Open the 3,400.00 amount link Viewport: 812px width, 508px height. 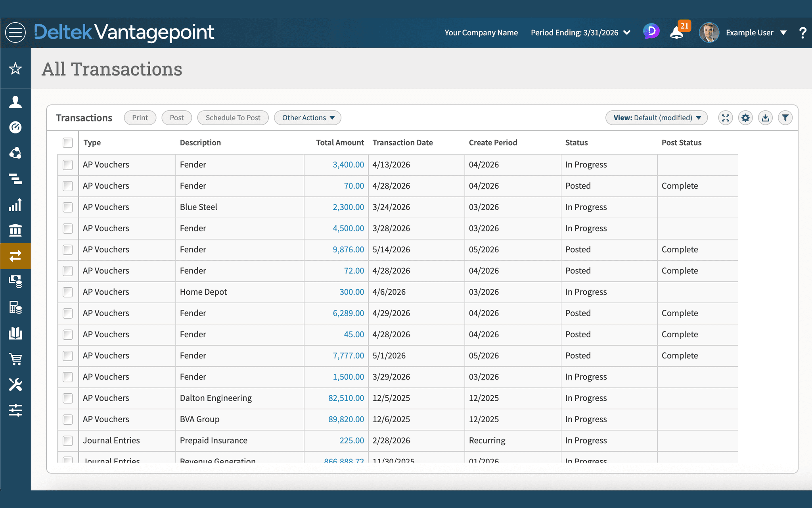(x=348, y=165)
